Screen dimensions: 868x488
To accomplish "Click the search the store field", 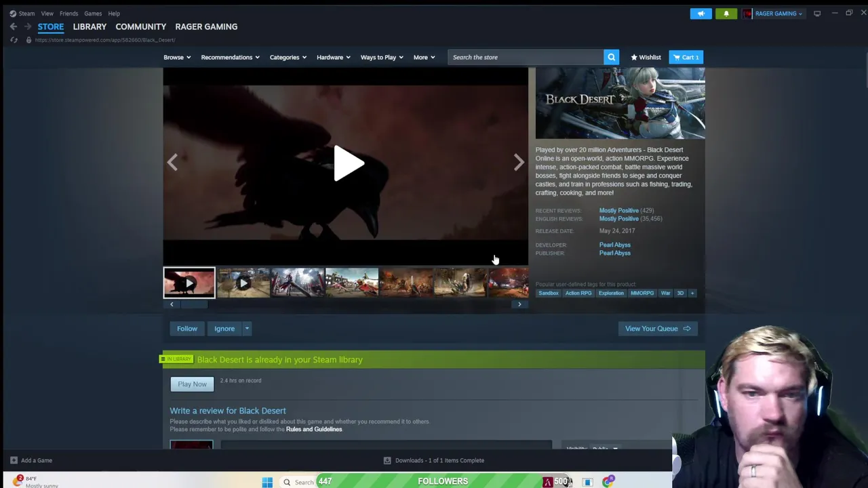I will 526,57.
